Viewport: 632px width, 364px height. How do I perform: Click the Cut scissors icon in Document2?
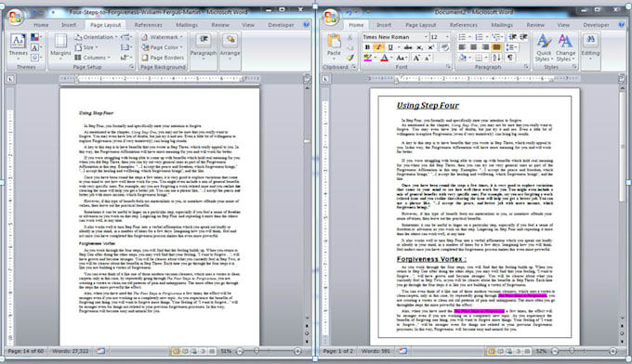[349, 37]
